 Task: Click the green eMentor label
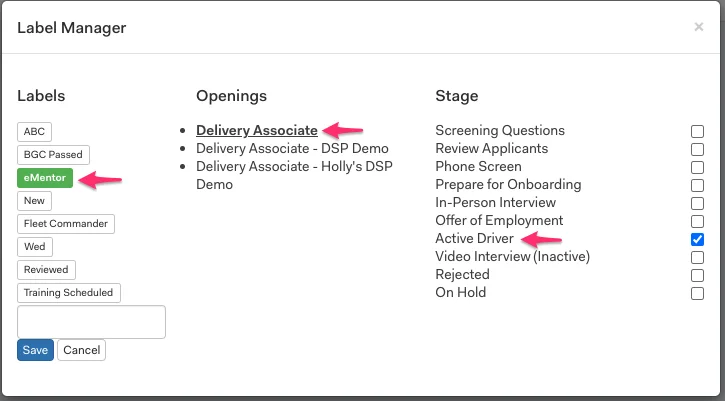(x=45, y=178)
